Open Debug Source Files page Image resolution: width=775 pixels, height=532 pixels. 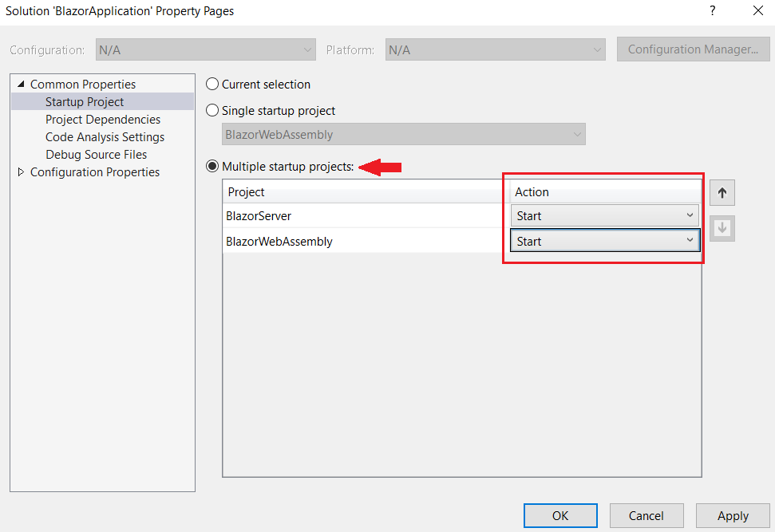(x=96, y=155)
